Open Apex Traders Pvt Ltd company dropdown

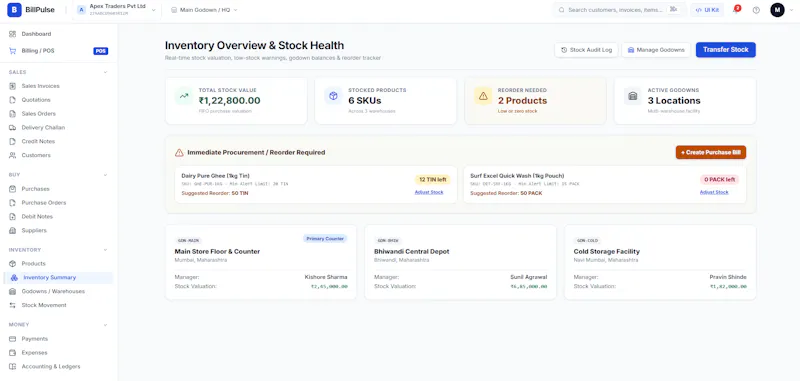(x=117, y=10)
